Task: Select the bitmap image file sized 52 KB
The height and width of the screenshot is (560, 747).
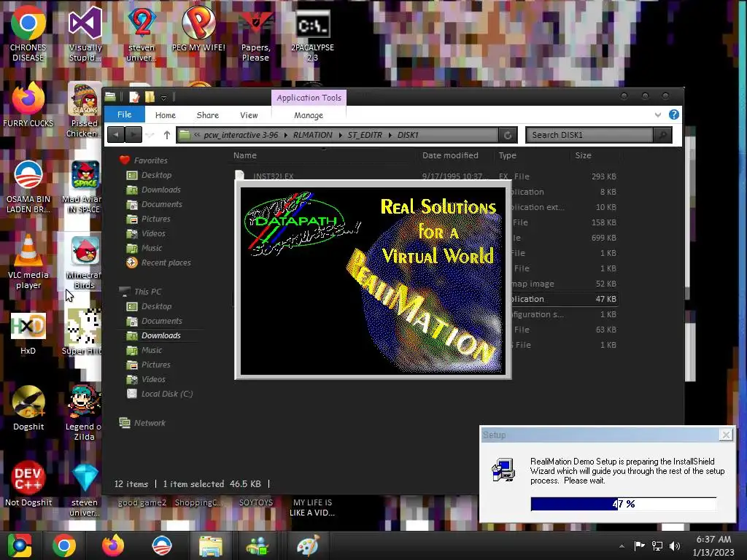Action: [x=565, y=284]
